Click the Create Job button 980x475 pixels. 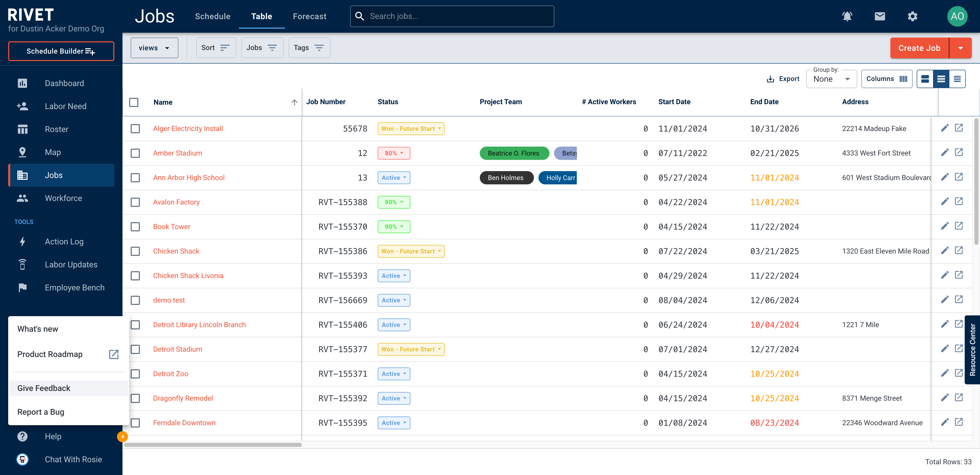tap(920, 48)
